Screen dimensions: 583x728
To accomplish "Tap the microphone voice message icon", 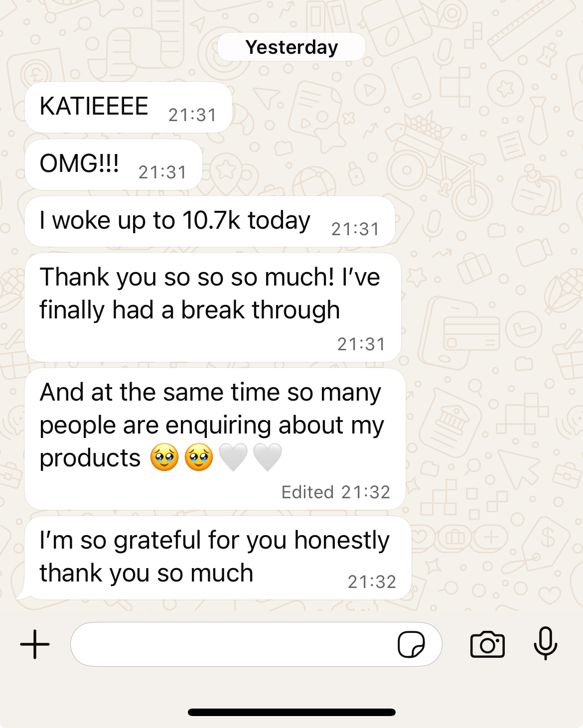I will point(546,643).
